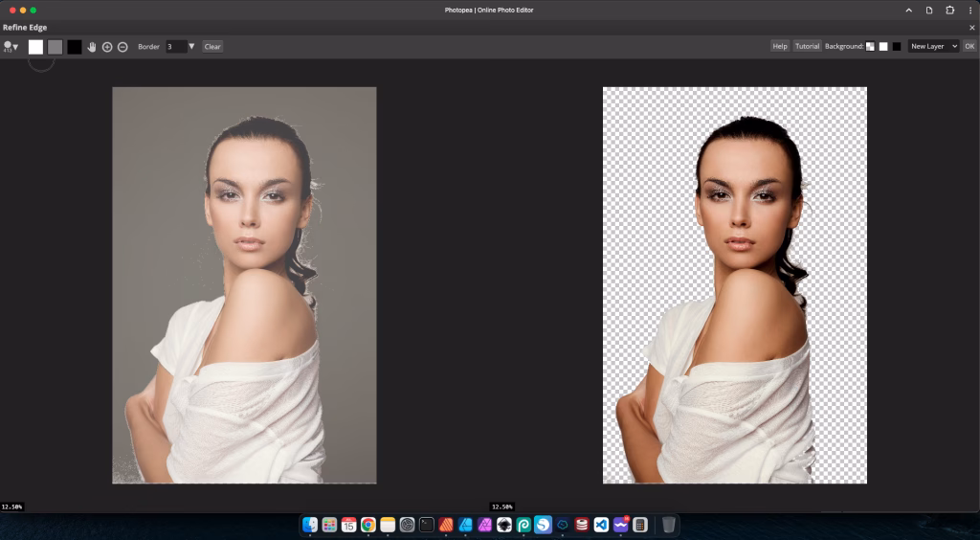Image resolution: width=980 pixels, height=540 pixels.
Task: Open Terminal from the dock
Action: pyautogui.click(x=426, y=525)
